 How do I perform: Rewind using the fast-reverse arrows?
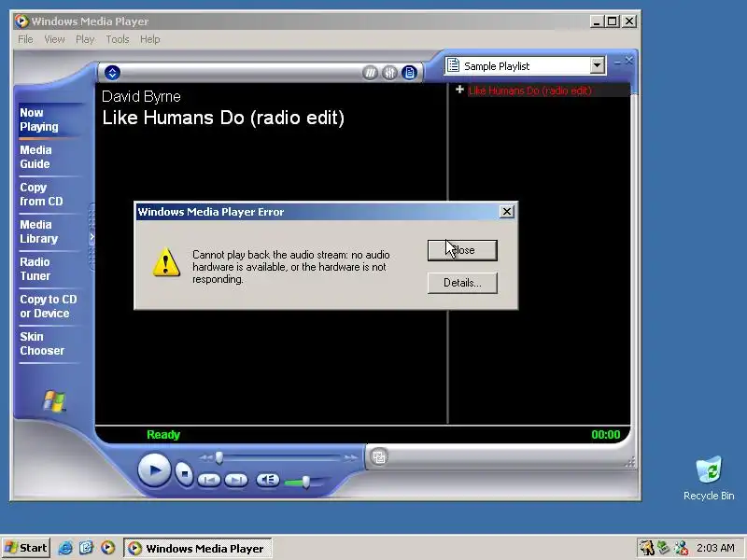click(205, 458)
